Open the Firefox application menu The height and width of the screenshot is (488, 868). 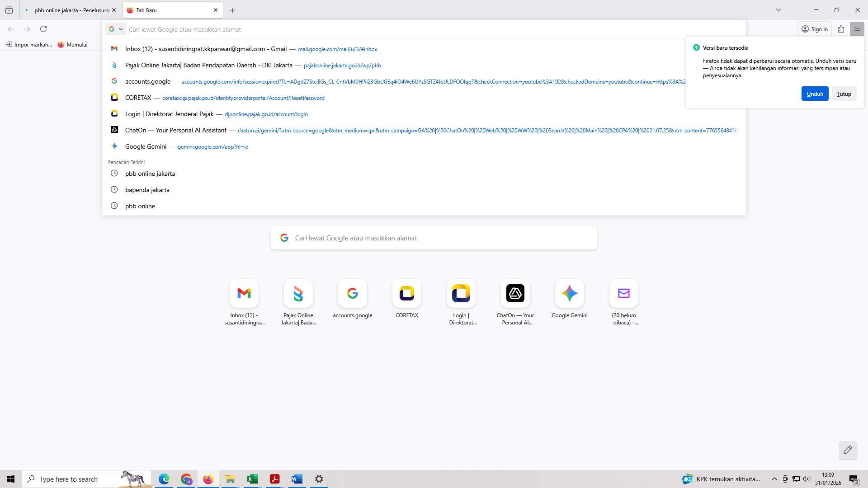click(857, 29)
